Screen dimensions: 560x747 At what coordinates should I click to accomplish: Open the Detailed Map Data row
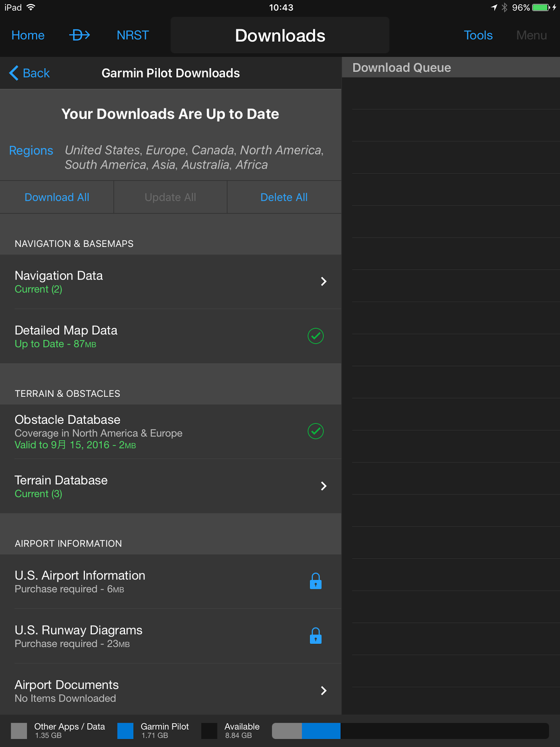171,336
